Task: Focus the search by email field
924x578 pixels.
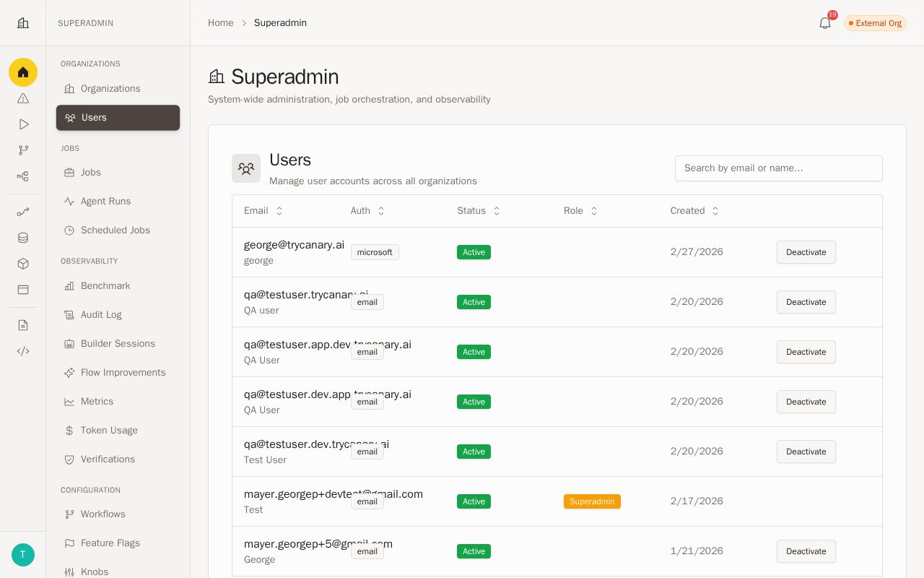Action: click(x=779, y=168)
